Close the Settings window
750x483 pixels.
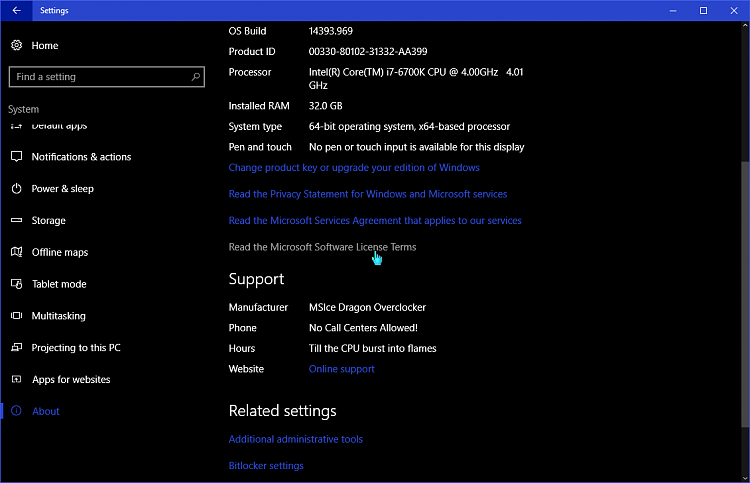point(734,10)
